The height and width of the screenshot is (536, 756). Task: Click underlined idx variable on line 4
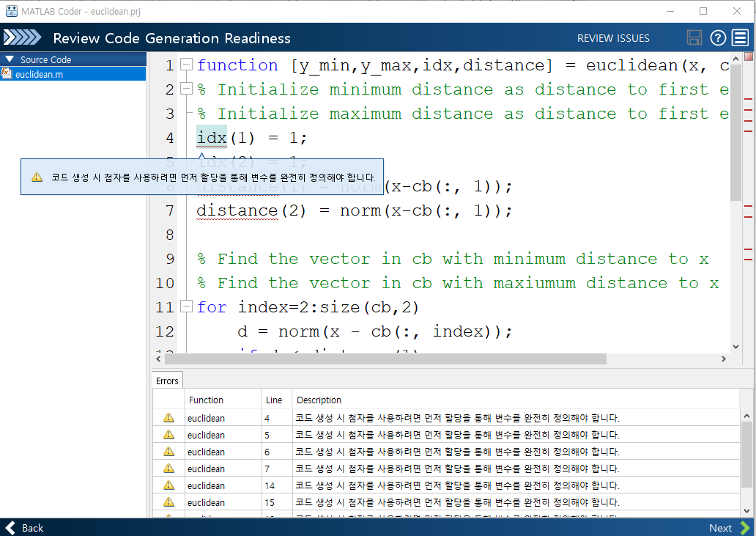(212, 138)
